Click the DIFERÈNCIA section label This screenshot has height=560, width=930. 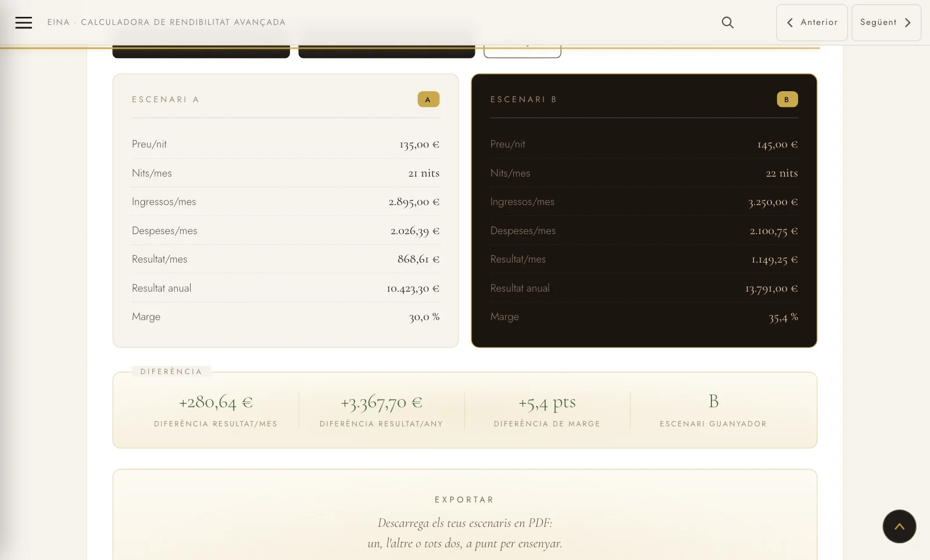coord(171,371)
